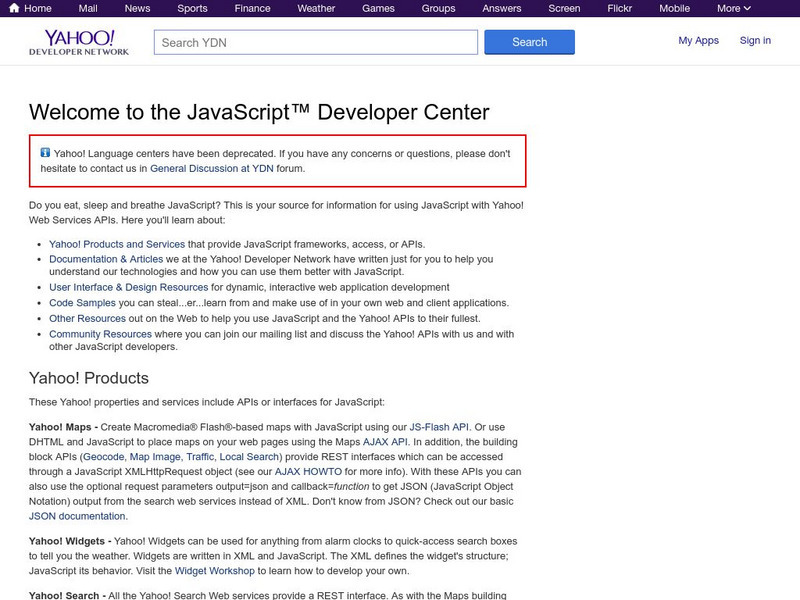Screen dimensions: 800x600
Task: Click the bold Yahoo! Search label
Action: pyautogui.click(x=64, y=595)
